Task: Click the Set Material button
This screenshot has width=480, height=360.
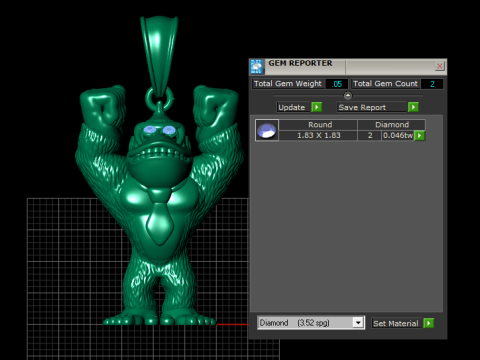Action: coord(396,323)
